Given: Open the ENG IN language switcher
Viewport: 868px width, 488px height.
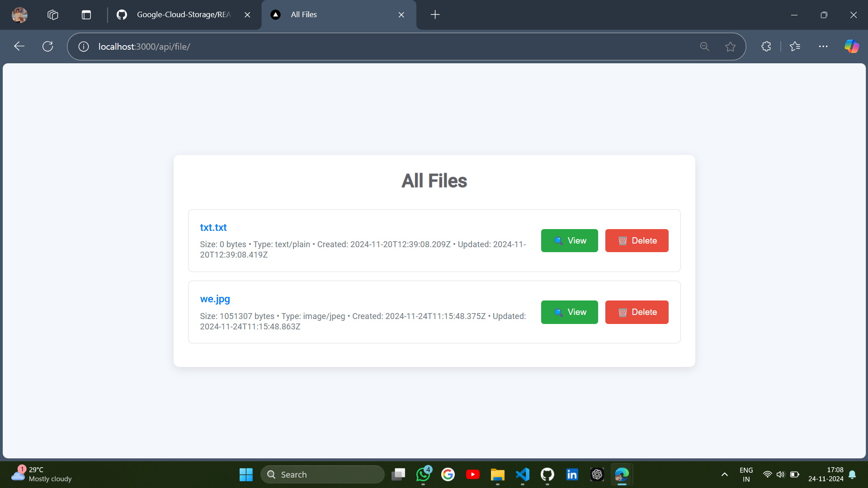Looking at the screenshot, I should point(746,474).
